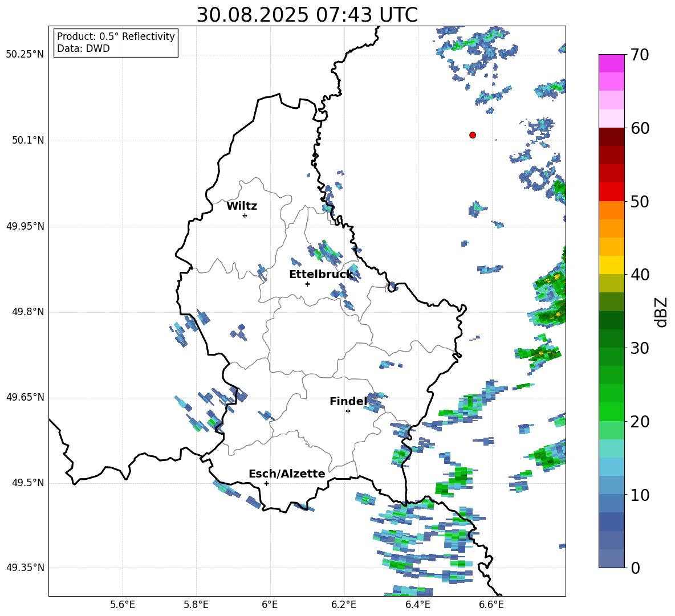
Task: Click the 5.8°E longitude label
Action: point(196,605)
